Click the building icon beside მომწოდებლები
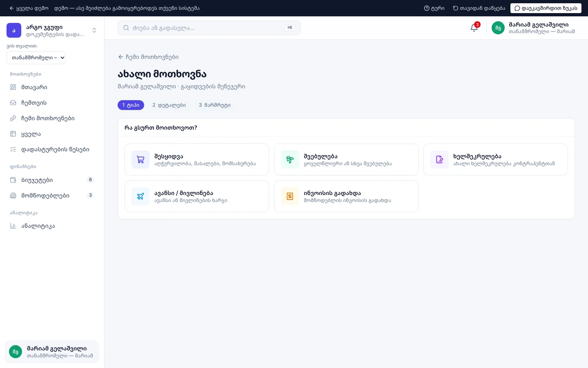Viewport: 588px width, 368px height. [13, 195]
